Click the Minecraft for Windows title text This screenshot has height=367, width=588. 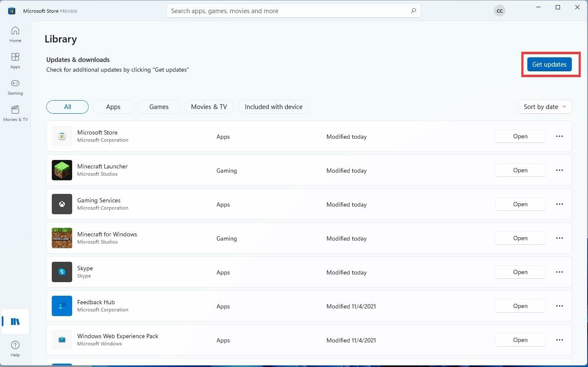click(x=107, y=234)
